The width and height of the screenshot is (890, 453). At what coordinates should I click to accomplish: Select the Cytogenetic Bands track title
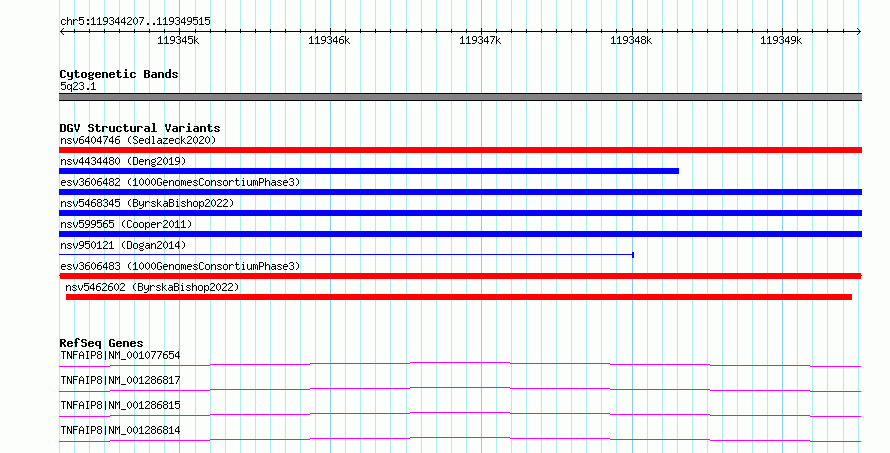click(119, 74)
